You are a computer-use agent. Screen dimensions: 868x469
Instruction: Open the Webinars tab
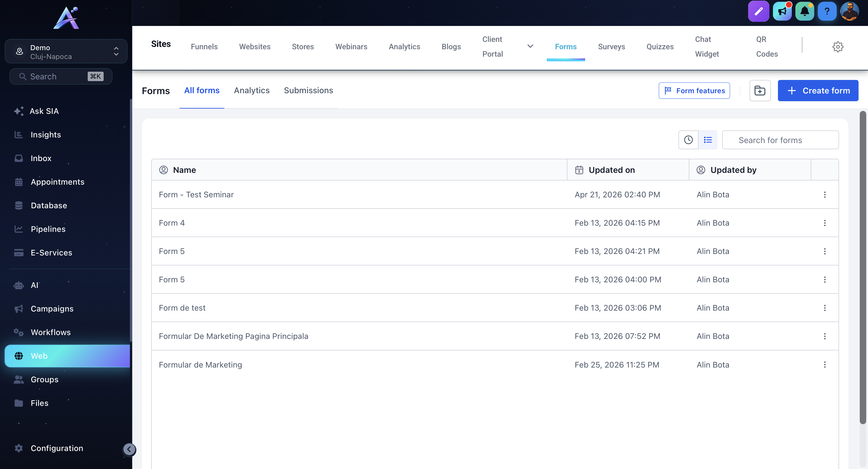click(351, 47)
